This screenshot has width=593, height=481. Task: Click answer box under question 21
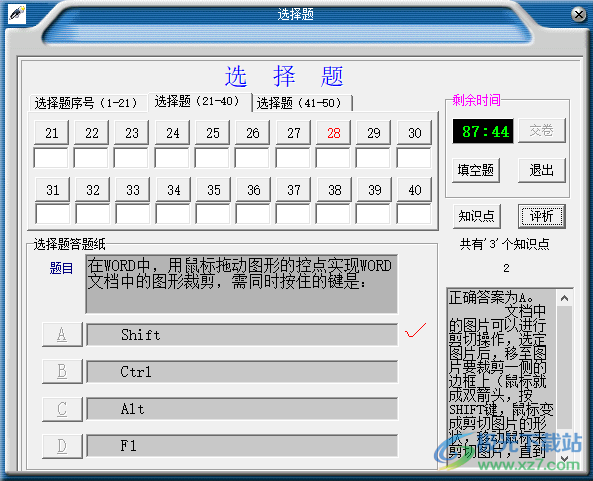(x=51, y=158)
